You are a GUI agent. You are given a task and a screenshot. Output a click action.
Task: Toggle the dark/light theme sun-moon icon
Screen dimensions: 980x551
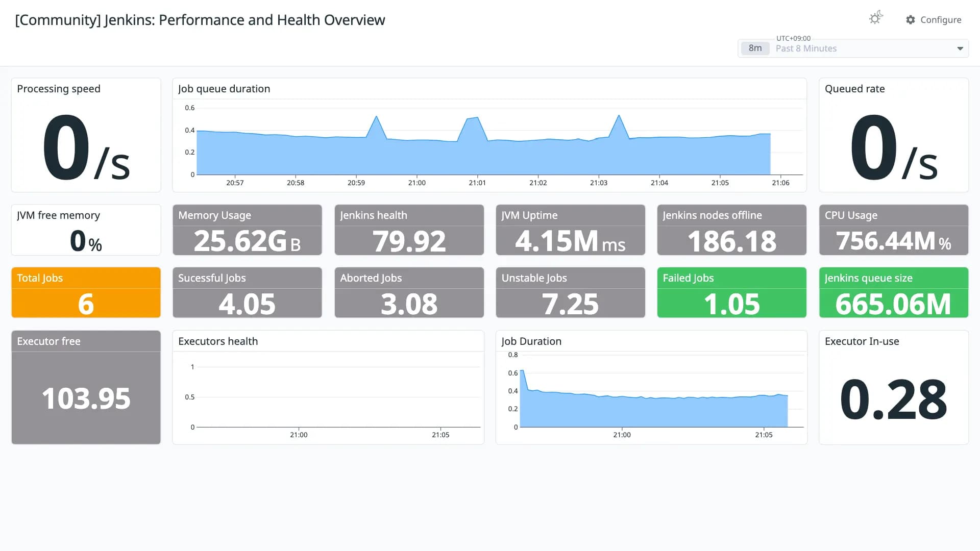876,18
